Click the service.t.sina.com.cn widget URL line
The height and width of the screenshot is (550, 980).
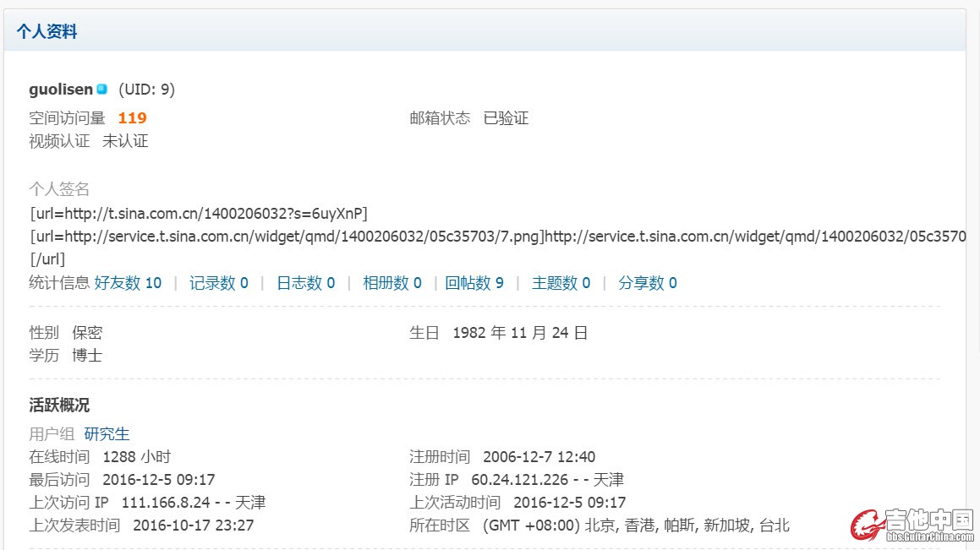point(497,236)
